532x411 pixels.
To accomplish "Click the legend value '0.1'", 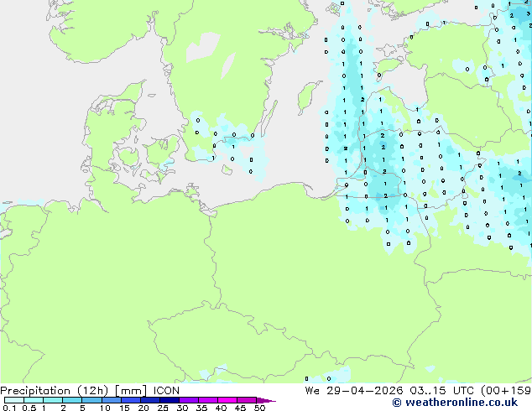I will click(9, 408).
